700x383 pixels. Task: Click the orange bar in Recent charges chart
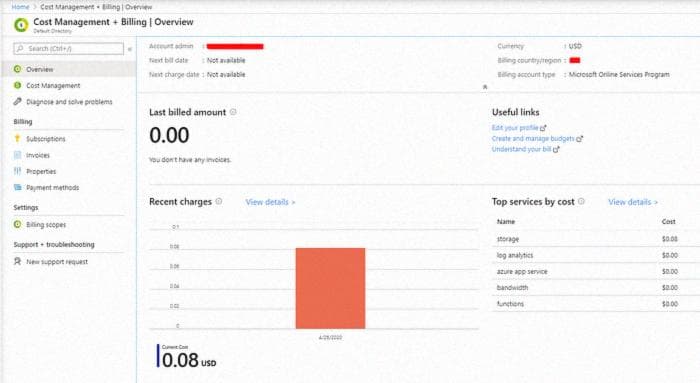(x=330, y=288)
